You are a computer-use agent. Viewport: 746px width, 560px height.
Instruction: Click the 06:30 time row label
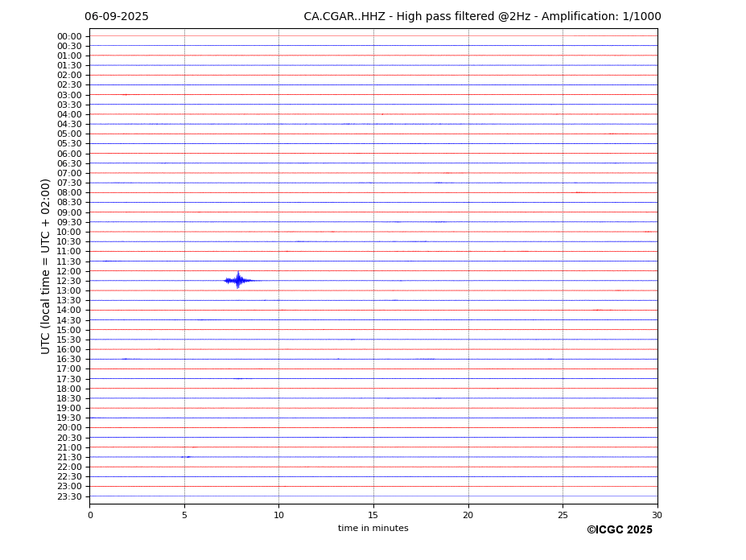[69, 163]
